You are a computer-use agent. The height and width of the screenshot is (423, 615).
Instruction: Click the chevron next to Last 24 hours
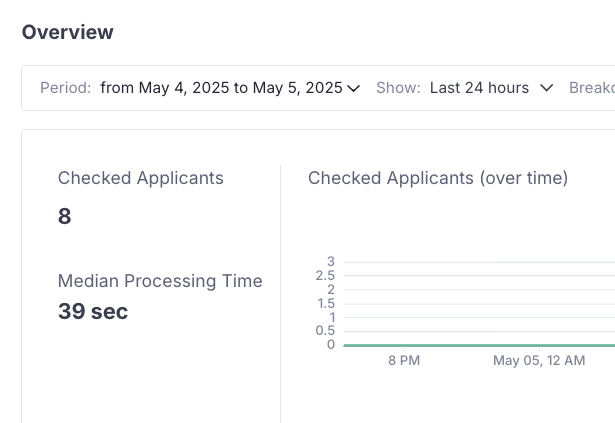click(x=546, y=88)
